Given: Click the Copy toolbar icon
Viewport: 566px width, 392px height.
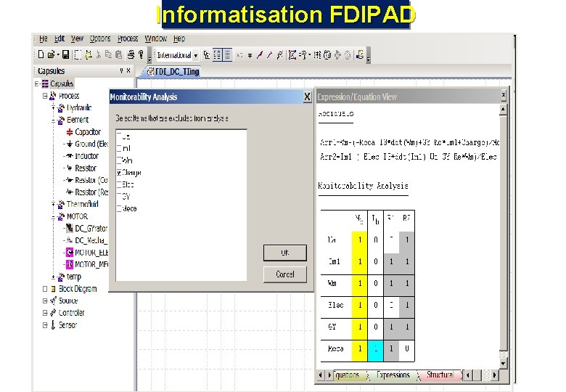Looking at the screenshot, I should (x=108, y=54).
